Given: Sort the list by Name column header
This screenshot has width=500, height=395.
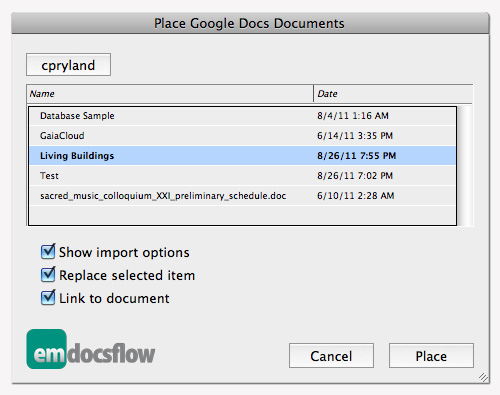Looking at the screenshot, I should [170, 94].
